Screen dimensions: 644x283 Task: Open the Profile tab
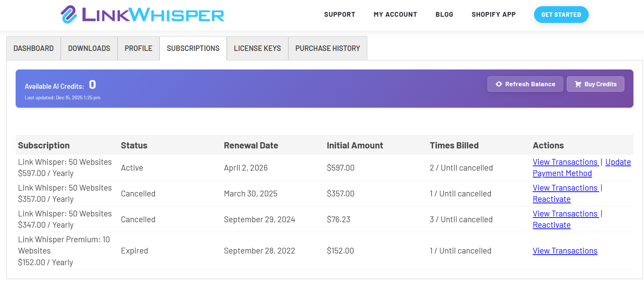(x=138, y=48)
